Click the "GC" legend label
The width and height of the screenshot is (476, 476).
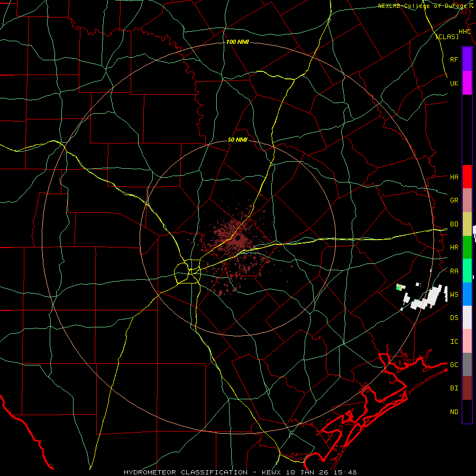(454, 364)
